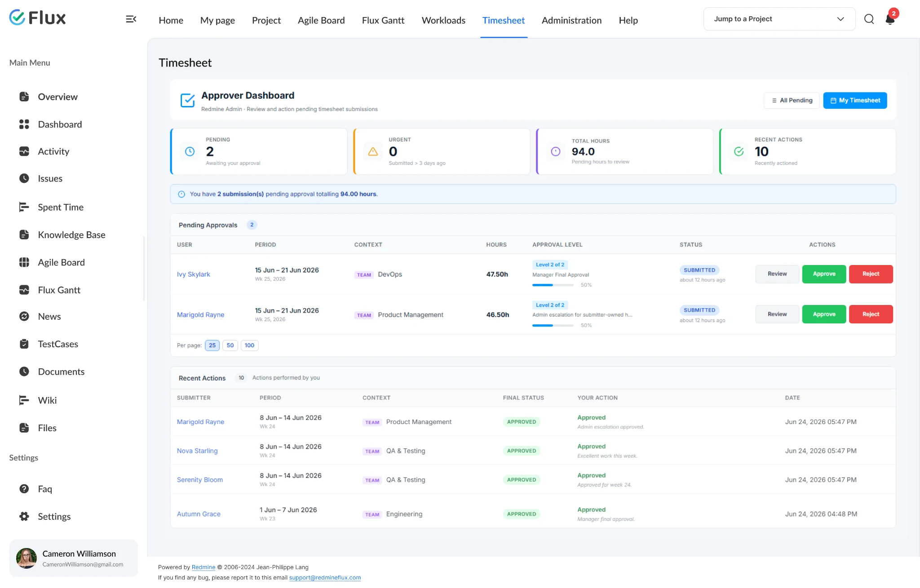Open Cameron Williamson's profile card
Screen dimensions: 920x588
coord(74,558)
